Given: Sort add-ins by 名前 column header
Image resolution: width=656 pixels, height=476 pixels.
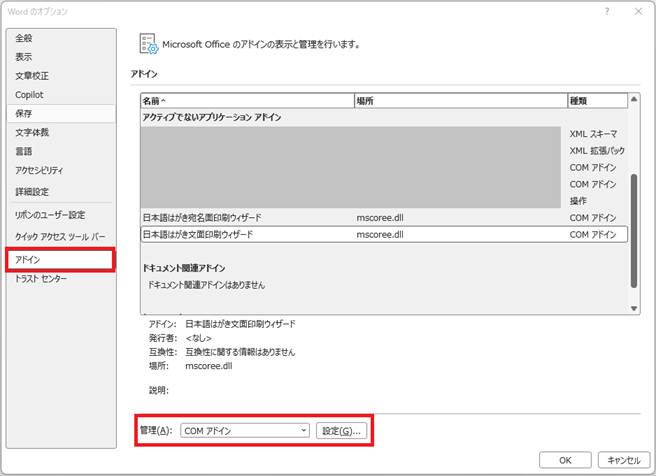Looking at the screenshot, I should [x=247, y=101].
